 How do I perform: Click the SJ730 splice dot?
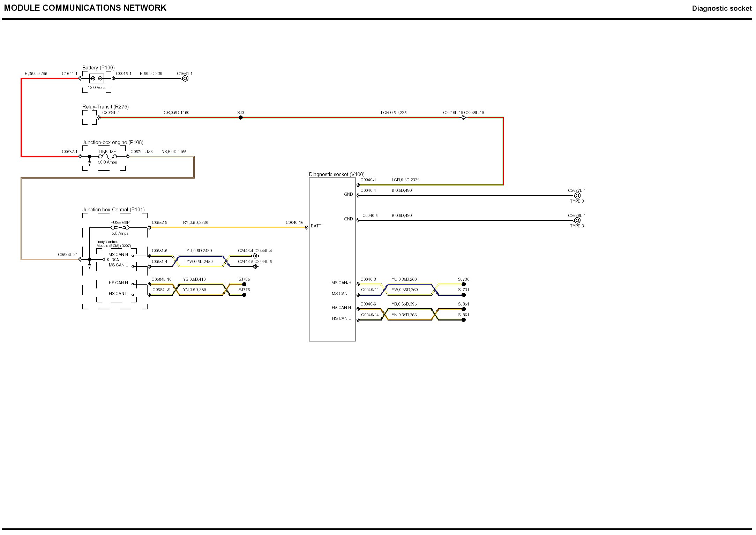coord(464,284)
